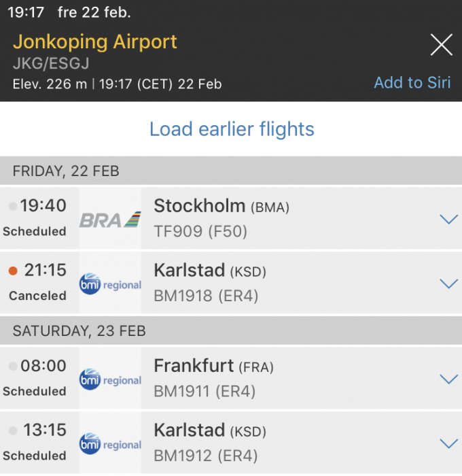
Task: Select the Friday, 22 Feb date header
Action: (x=66, y=171)
